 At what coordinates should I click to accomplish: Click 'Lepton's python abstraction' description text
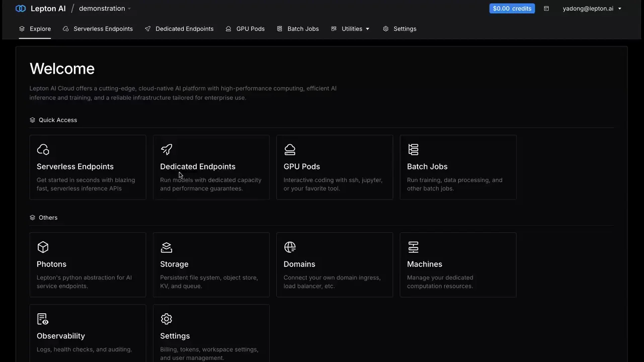84,282
